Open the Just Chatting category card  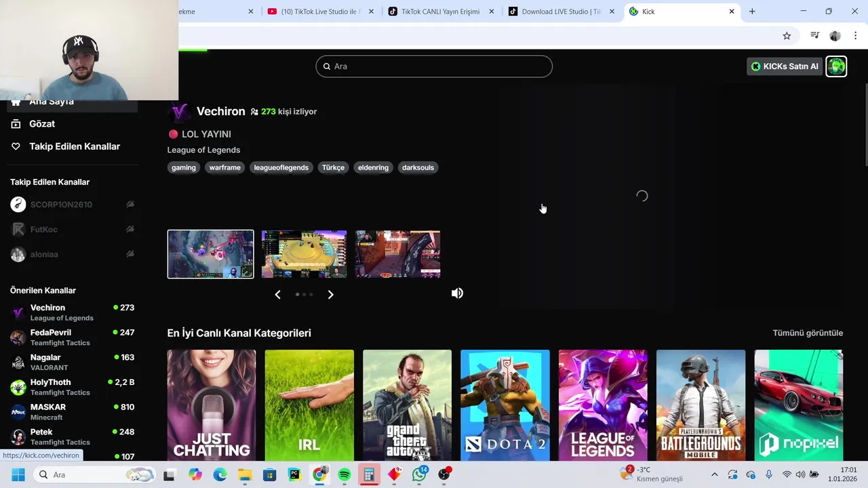point(212,405)
